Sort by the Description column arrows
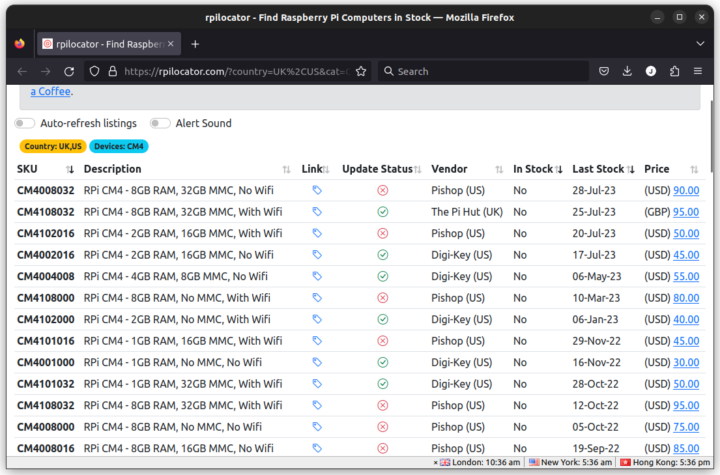The height and width of the screenshot is (475, 720). [x=286, y=170]
